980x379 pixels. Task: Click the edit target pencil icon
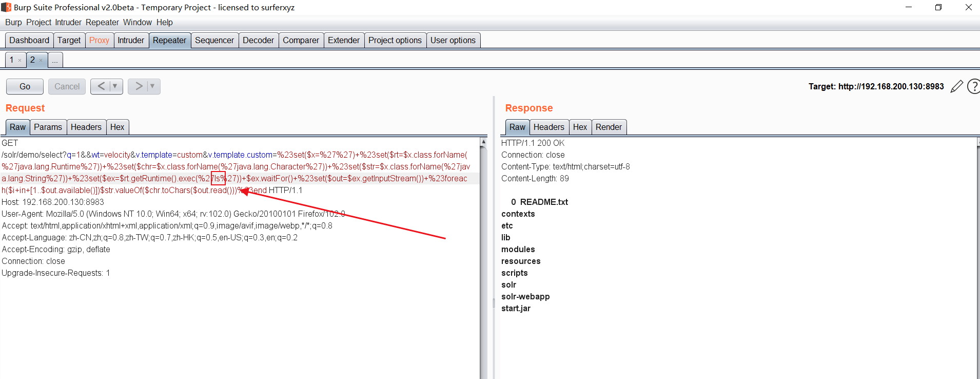pyautogui.click(x=956, y=86)
